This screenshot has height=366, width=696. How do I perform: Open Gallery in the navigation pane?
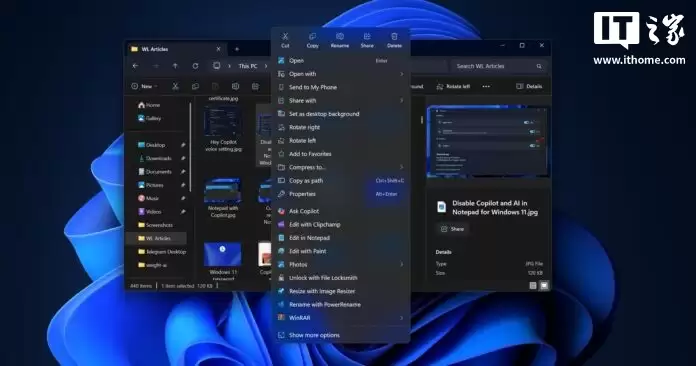(150, 118)
